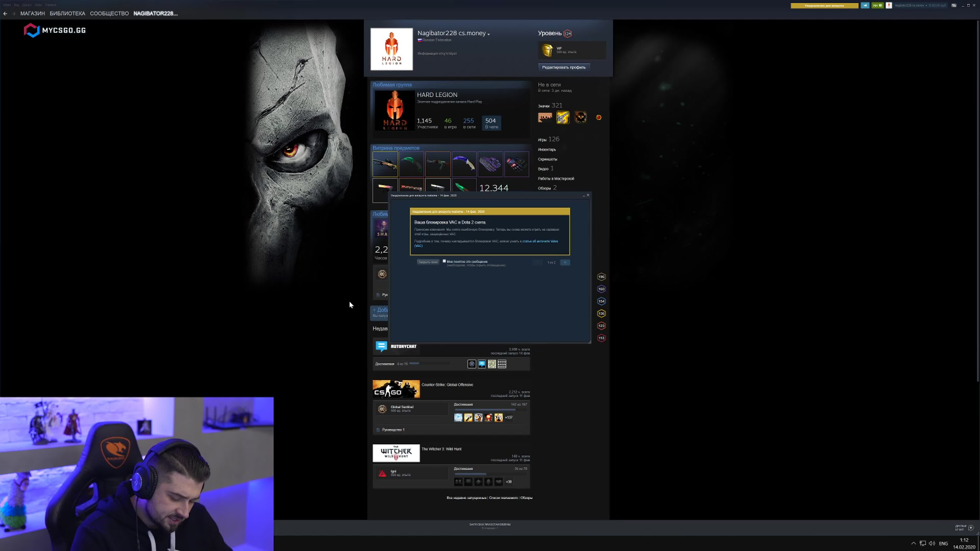Image resolution: width=980 pixels, height=551 pixels.
Task: Open friend level badge 160
Action: click(x=601, y=289)
